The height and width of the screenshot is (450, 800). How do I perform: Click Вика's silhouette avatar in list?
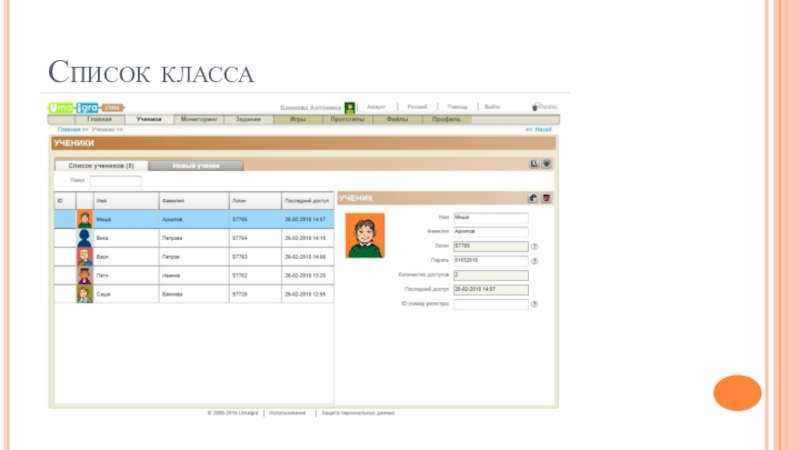point(85,238)
